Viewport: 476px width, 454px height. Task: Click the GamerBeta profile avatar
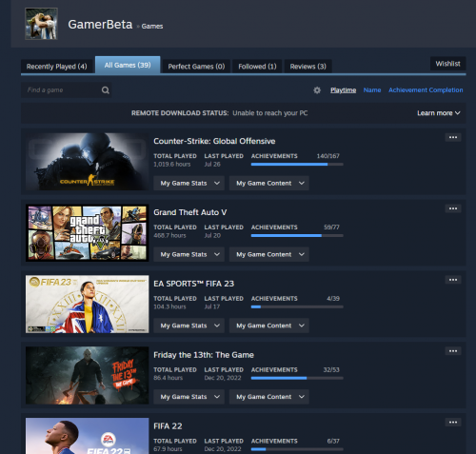[41, 24]
